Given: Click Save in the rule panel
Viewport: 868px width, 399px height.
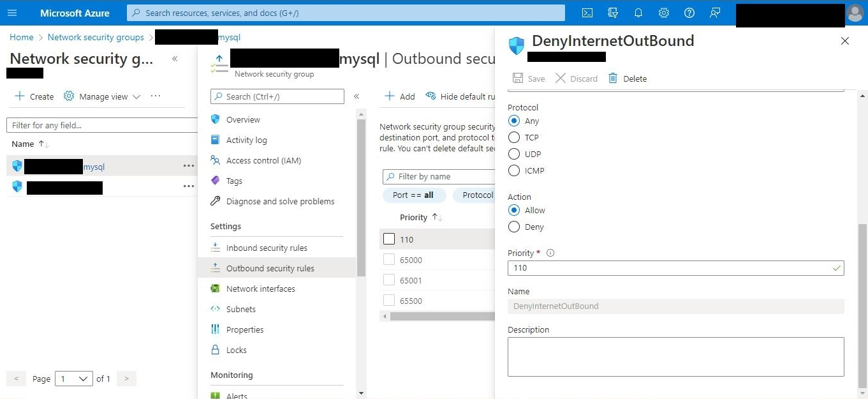Looking at the screenshot, I should 529,79.
